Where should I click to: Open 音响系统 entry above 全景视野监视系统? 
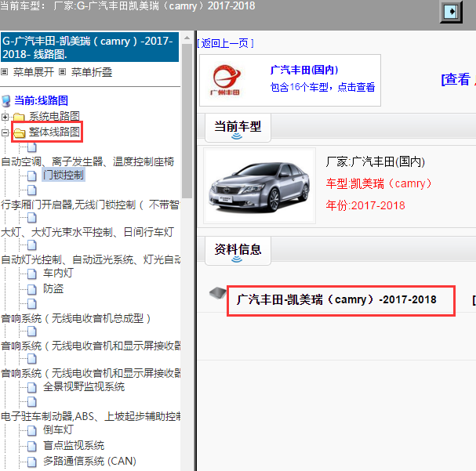(x=90, y=373)
